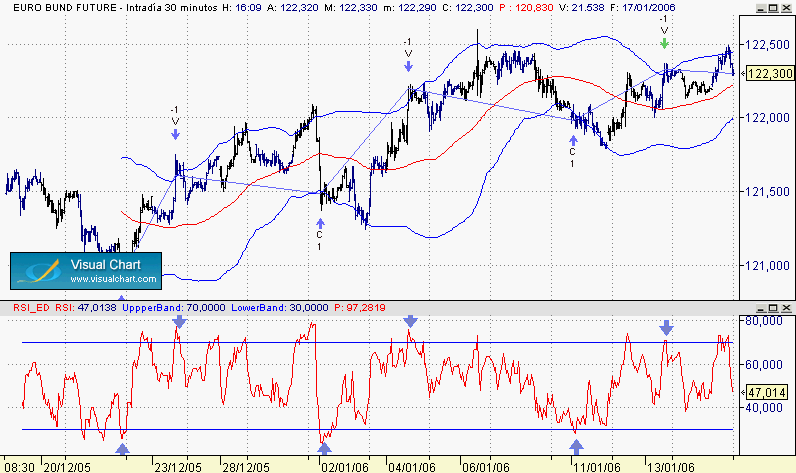
Task: Click the 40,000 RSI axis label
Action: (x=764, y=408)
